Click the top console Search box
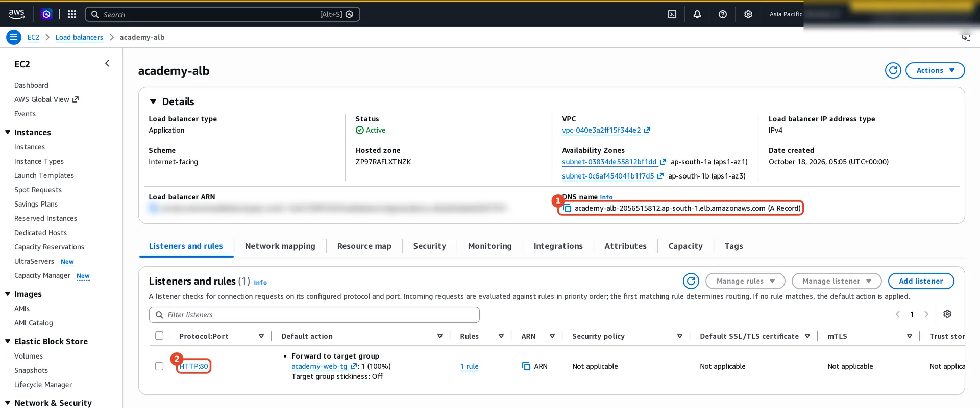 (x=222, y=14)
